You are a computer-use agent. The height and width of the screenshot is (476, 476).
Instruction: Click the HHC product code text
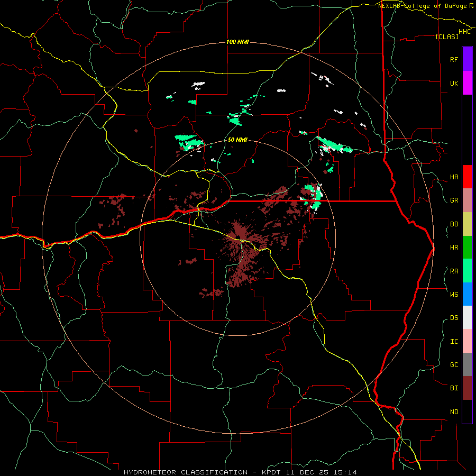[465, 32]
